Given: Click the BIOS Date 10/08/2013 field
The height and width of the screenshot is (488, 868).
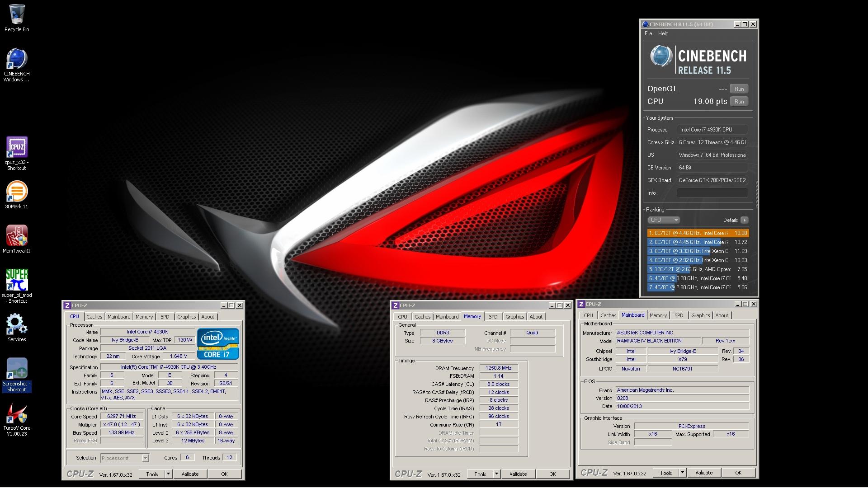Looking at the screenshot, I should 682,406.
